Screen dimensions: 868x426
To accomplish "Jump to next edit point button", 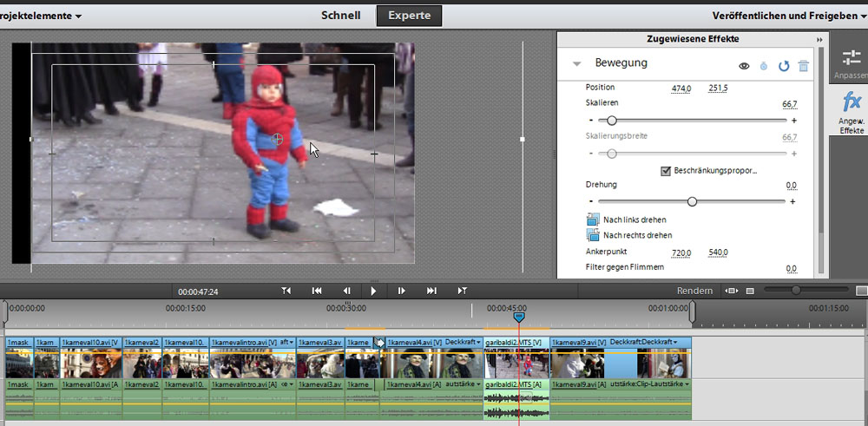I will 463,291.
